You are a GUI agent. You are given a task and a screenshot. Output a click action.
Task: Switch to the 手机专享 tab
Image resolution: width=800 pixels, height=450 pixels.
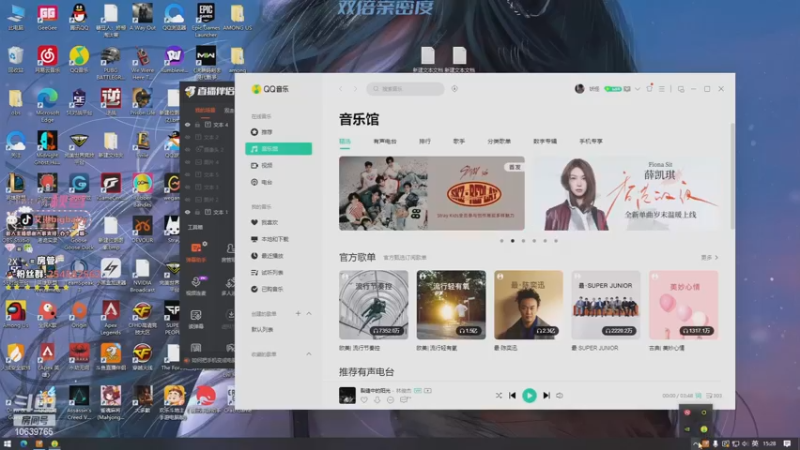click(x=591, y=141)
